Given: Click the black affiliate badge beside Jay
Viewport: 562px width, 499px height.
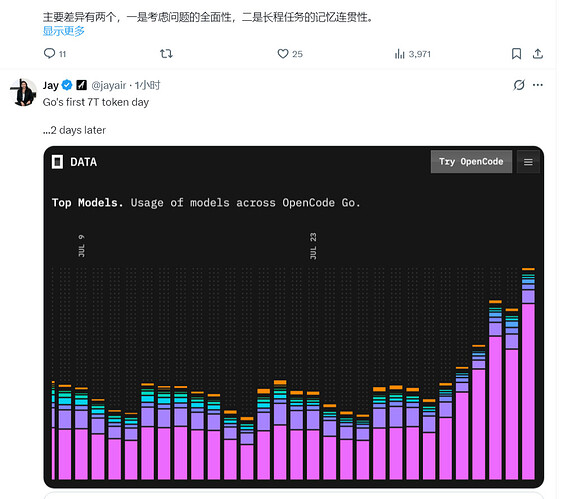Looking at the screenshot, I should (x=82, y=85).
